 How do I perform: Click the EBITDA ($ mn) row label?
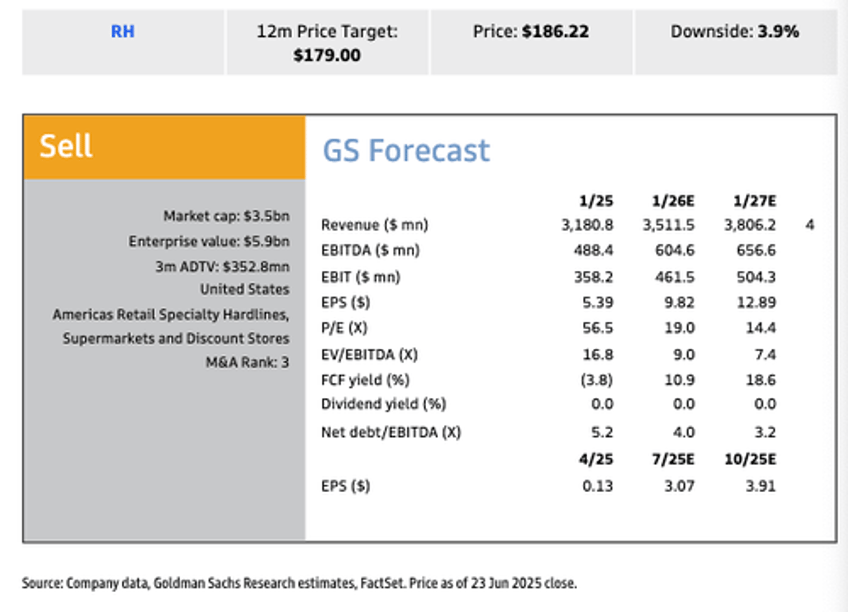pyautogui.click(x=370, y=250)
